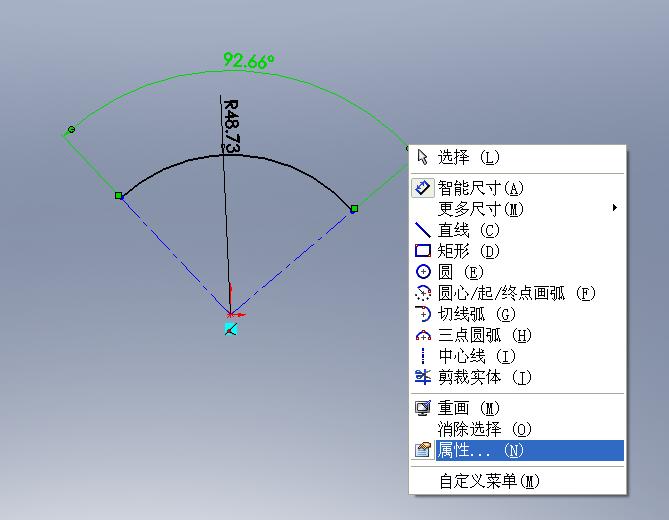Click the Smart Dimension (智能尺寸) icon

tap(423, 188)
